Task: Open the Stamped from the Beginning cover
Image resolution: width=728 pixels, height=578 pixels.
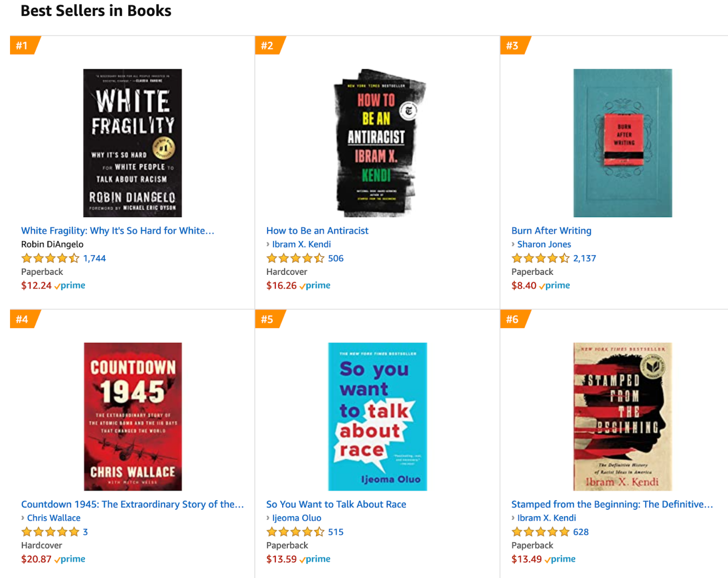Action: 622,416
